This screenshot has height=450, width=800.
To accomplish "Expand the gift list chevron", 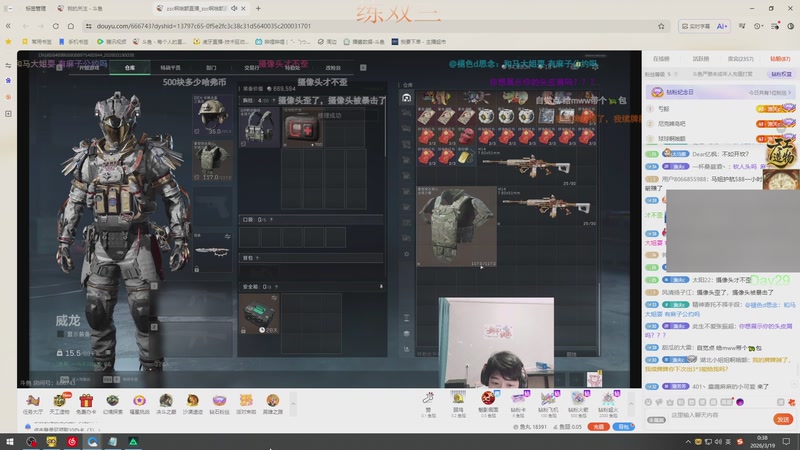I will point(631,404).
